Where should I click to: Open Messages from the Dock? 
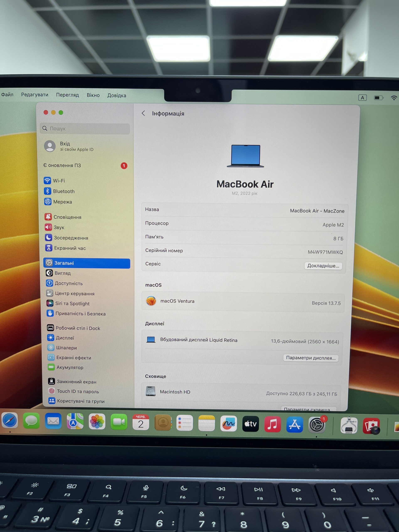point(31,421)
